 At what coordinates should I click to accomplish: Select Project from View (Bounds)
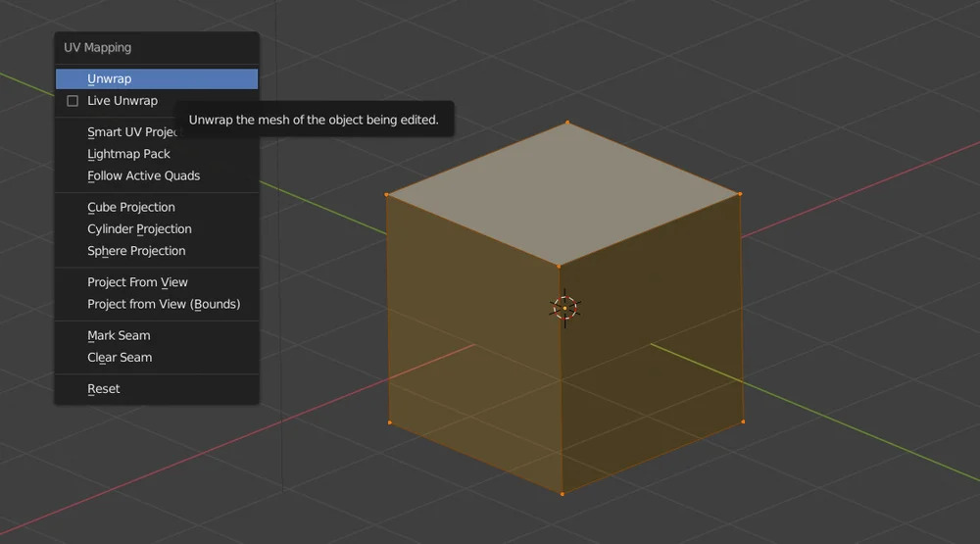[x=163, y=304]
